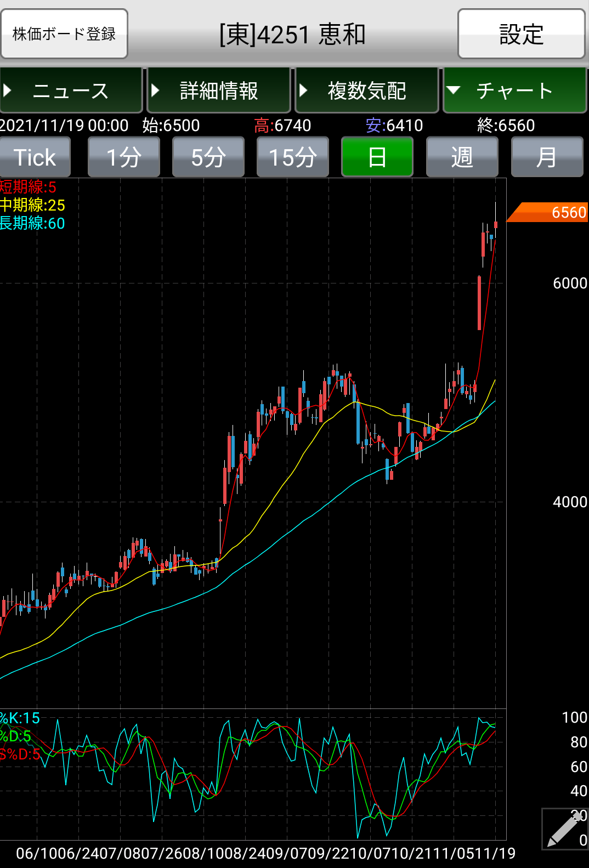The width and height of the screenshot is (589, 868).
Task: Tap the 長期線:60 cyan legend label
Action: 32,223
